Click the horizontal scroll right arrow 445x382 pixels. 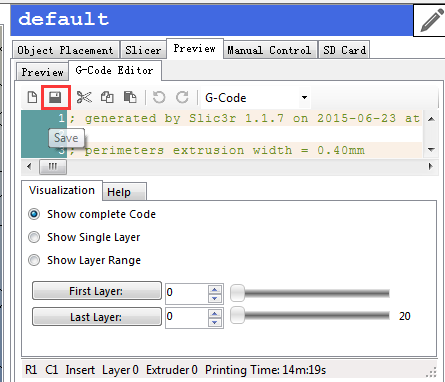coord(431,166)
